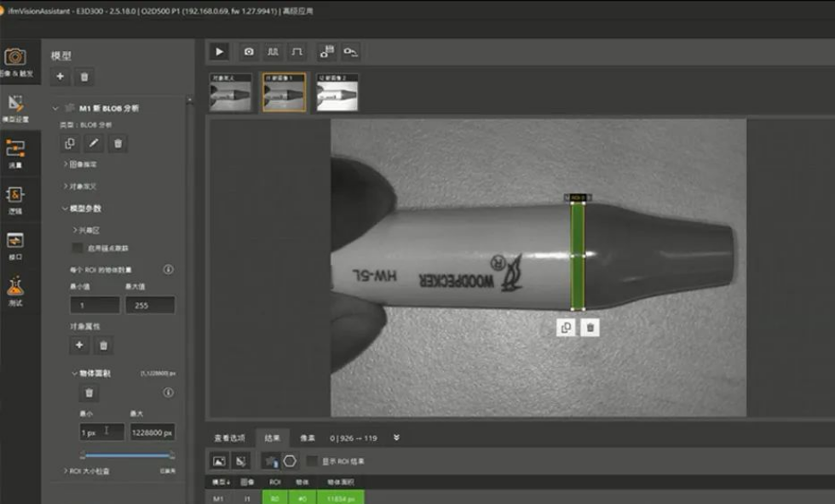The image size is (835, 504).
Task: Open the Test (测试) flask icon in the sidebar
Action: point(14,289)
